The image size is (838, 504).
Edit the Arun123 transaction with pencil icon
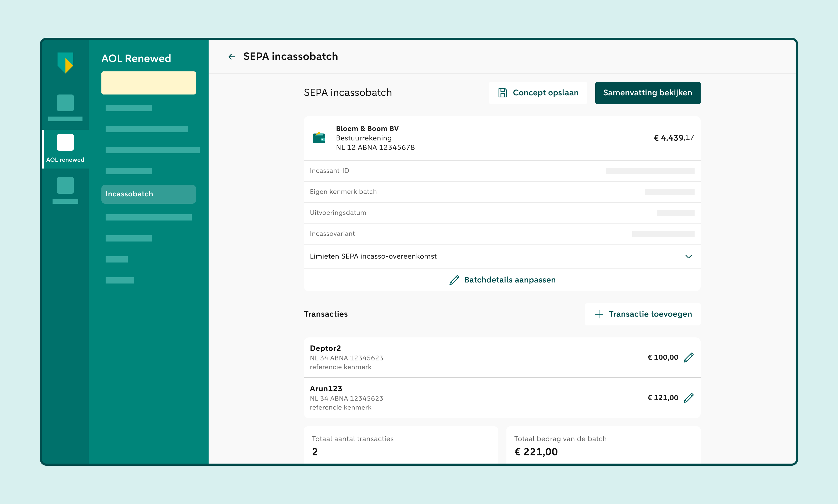689,398
